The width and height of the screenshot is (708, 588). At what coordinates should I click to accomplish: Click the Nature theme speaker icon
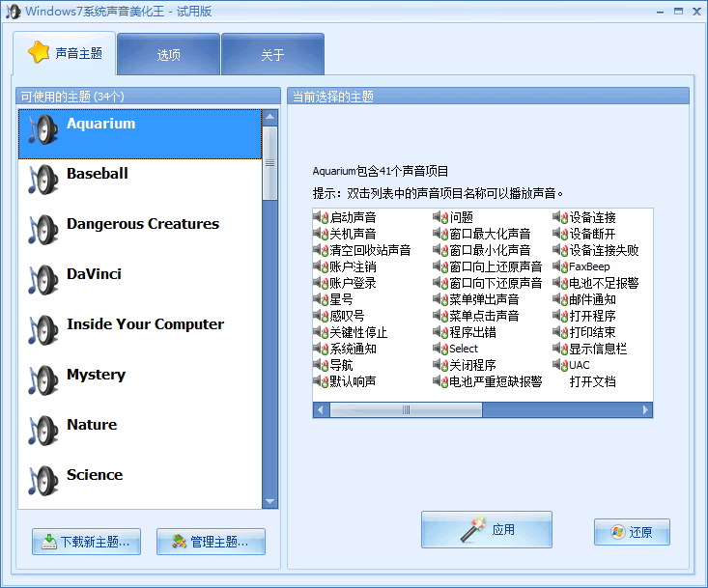tap(43, 431)
